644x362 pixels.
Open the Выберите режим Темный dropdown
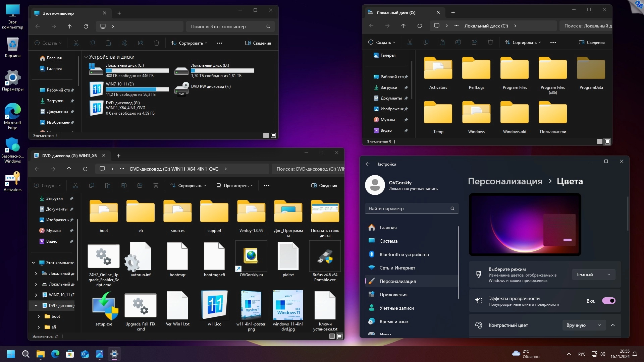[x=593, y=275]
